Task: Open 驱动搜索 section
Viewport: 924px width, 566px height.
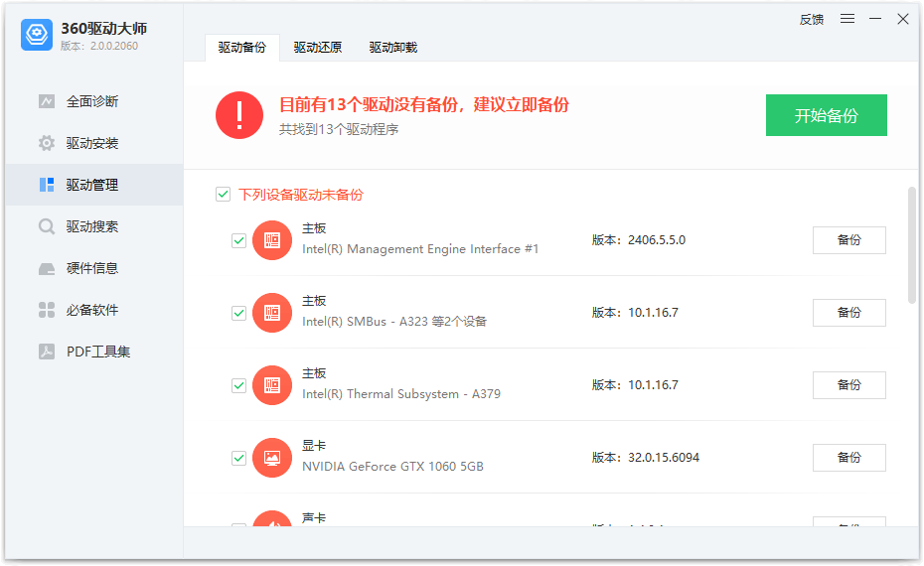Action: [x=94, y=226]
